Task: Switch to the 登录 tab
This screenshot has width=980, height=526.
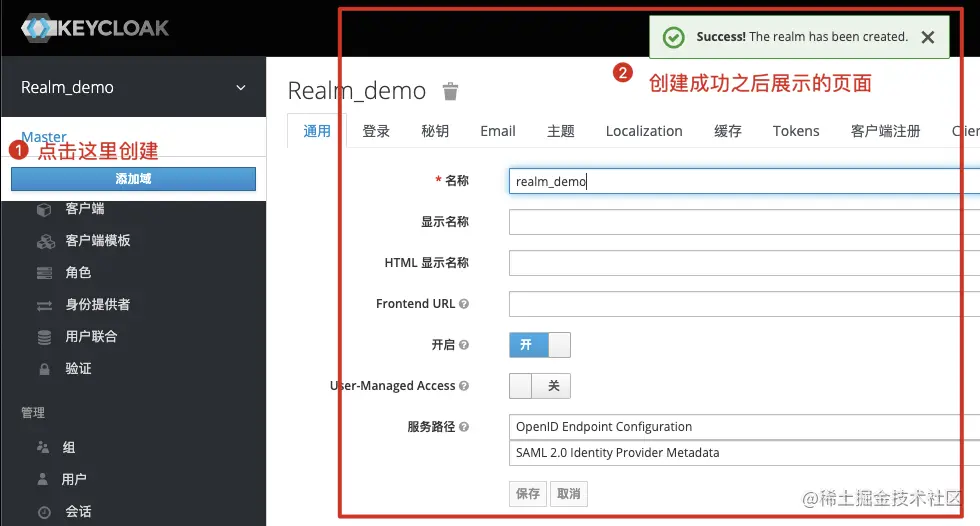Action: point(376,131)
